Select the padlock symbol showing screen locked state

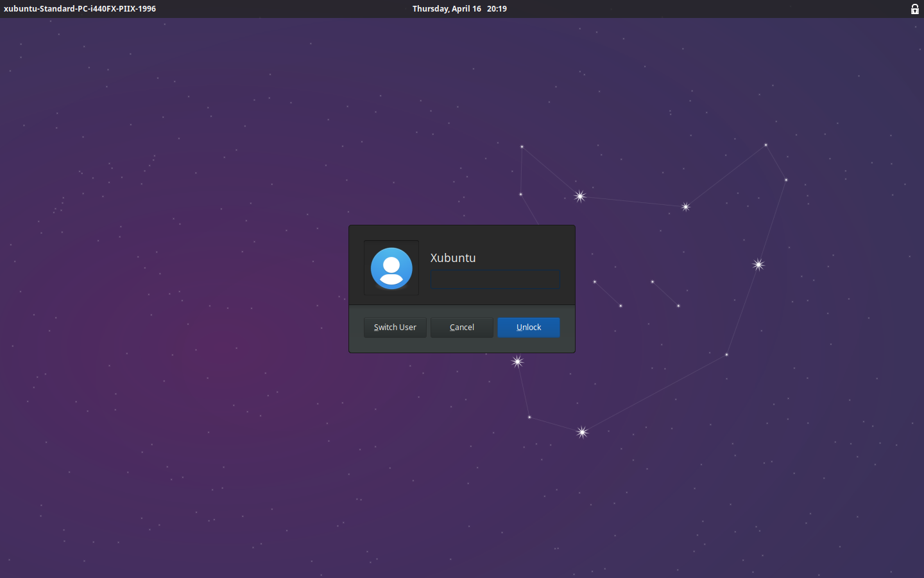pos(914,9)
